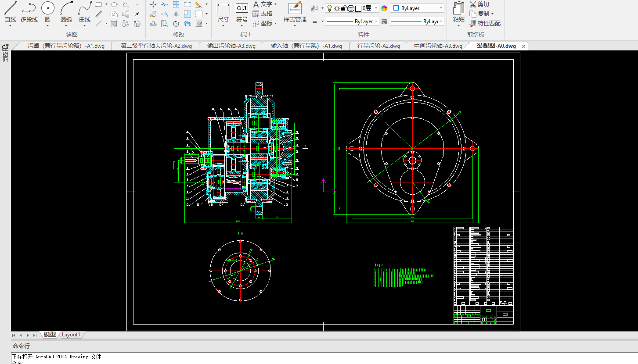Viewport: 638px width, 364px height.
Task: Select the black arrow tool in 绘图
Action: point(137,14)
